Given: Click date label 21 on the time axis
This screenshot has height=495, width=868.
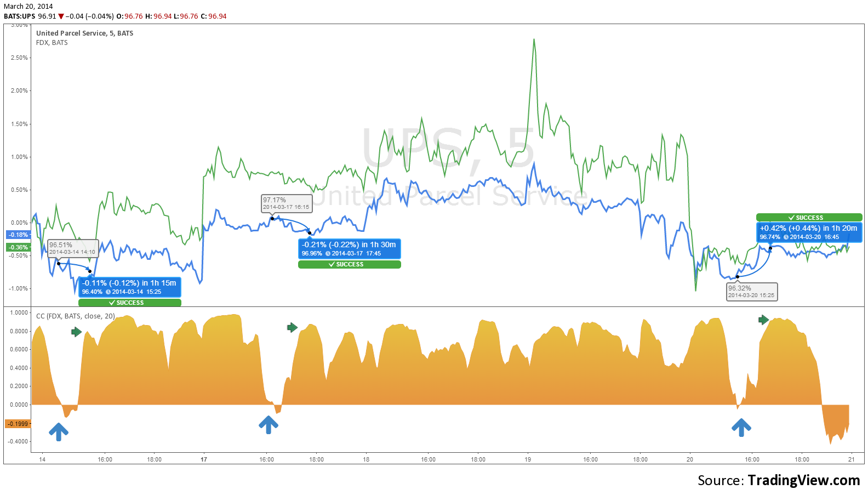Looking at the screenshot, I should [x=852, y=459].
